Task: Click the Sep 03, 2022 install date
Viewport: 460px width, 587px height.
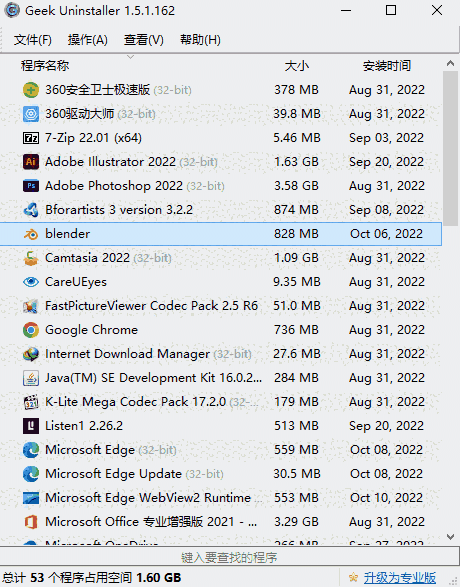Action: pos(386,138)
